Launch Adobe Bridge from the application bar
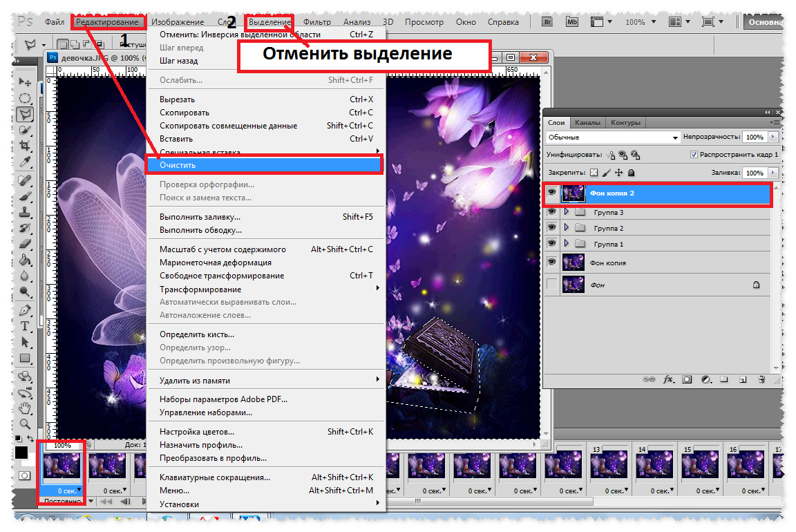 click(547, 22)
